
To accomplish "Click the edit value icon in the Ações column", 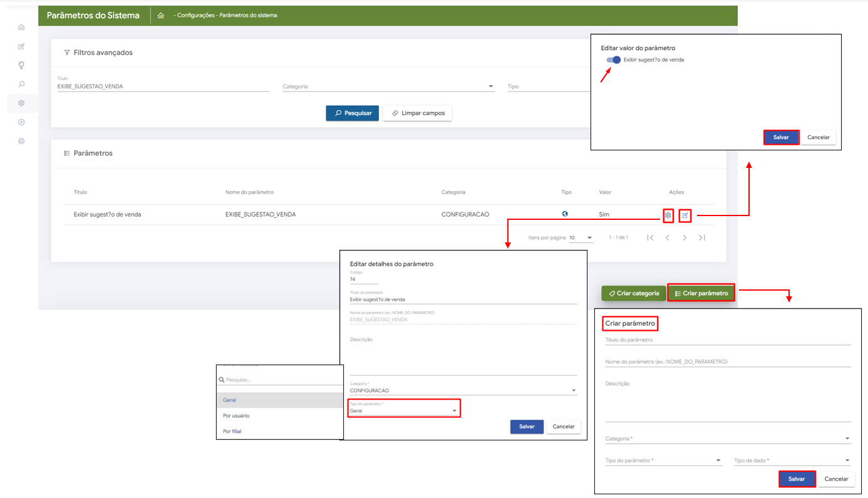I will tap(685, 215).
